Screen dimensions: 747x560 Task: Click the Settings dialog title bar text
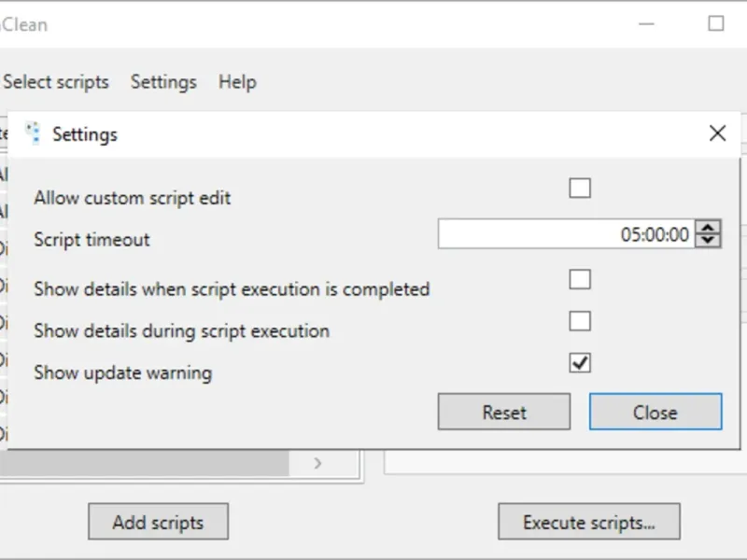coord(85,134)
